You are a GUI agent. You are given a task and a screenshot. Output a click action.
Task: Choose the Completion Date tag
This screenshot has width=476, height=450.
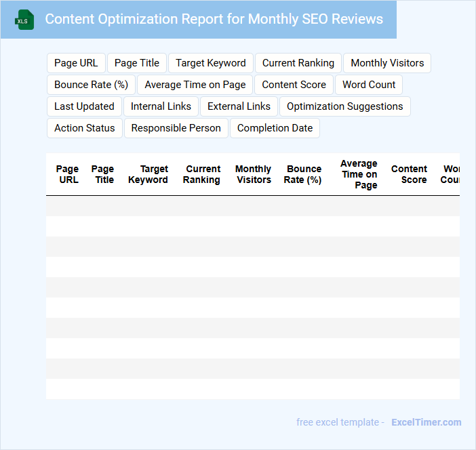coord(275,128)
